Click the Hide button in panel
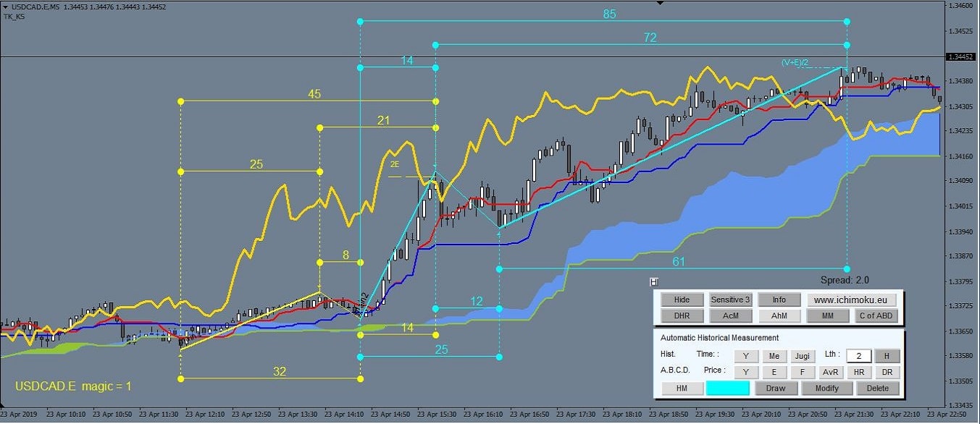This screenshot has width=980, height=424. click(682, 300)
